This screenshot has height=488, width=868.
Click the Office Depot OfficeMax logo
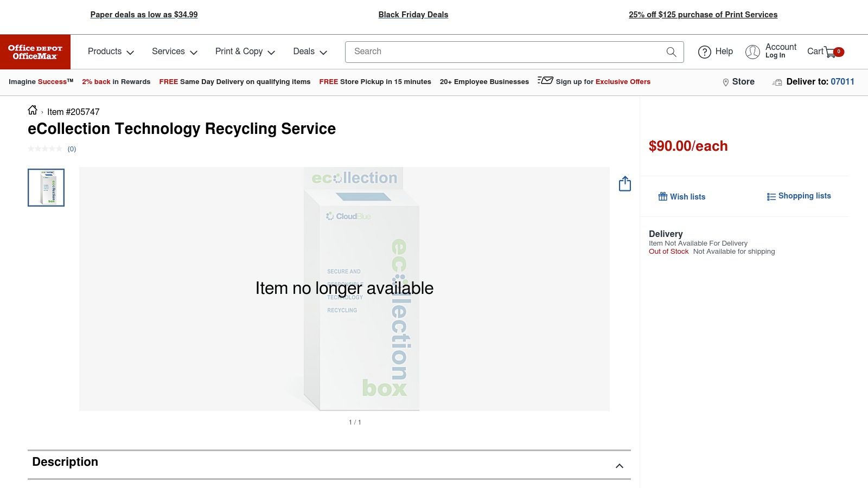pos(35,52)
